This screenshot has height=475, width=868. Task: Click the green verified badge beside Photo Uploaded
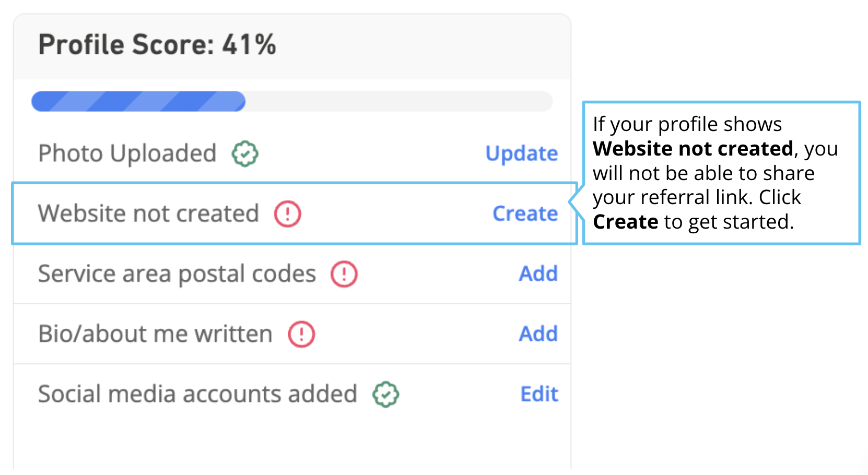[x=245, y=153]
